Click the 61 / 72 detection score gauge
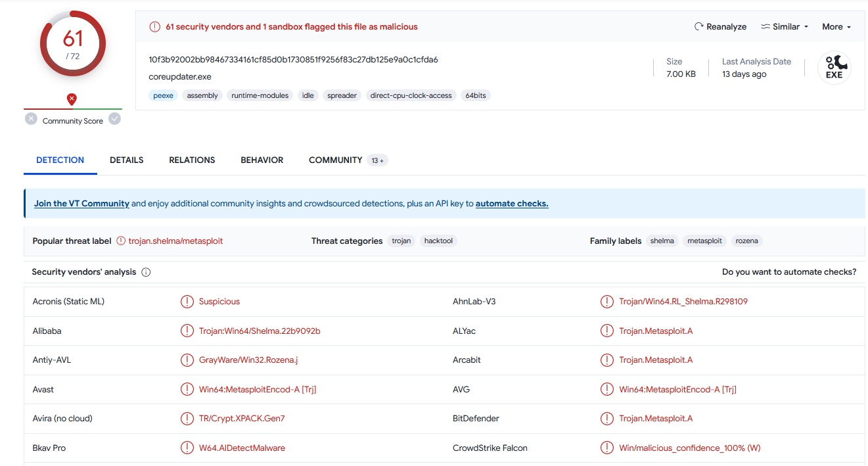This screenshot has height=466, width=868. pyautogui.click(x=72, y=43)
